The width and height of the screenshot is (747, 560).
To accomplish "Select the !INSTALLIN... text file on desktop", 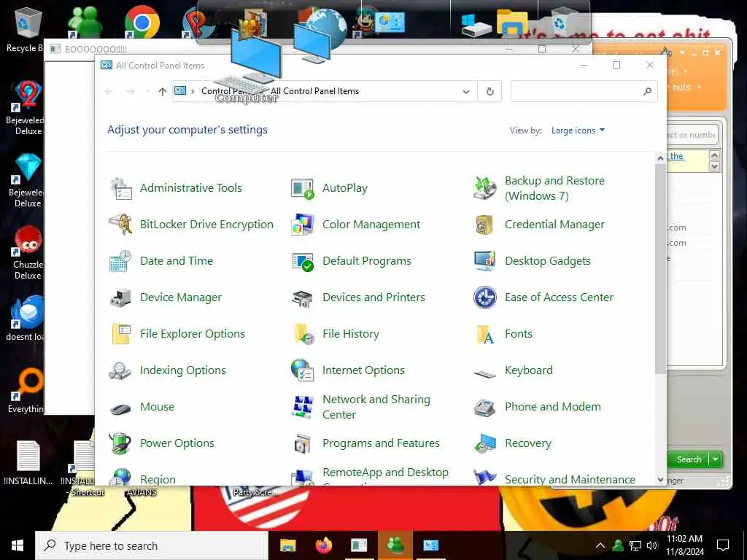I will click(28, 462).
